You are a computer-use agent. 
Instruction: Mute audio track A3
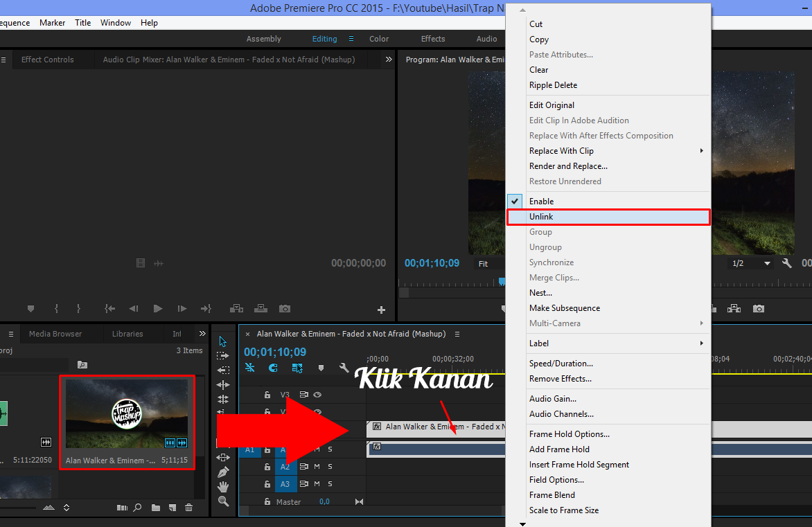pyautogui.click(x=317, y=484)
